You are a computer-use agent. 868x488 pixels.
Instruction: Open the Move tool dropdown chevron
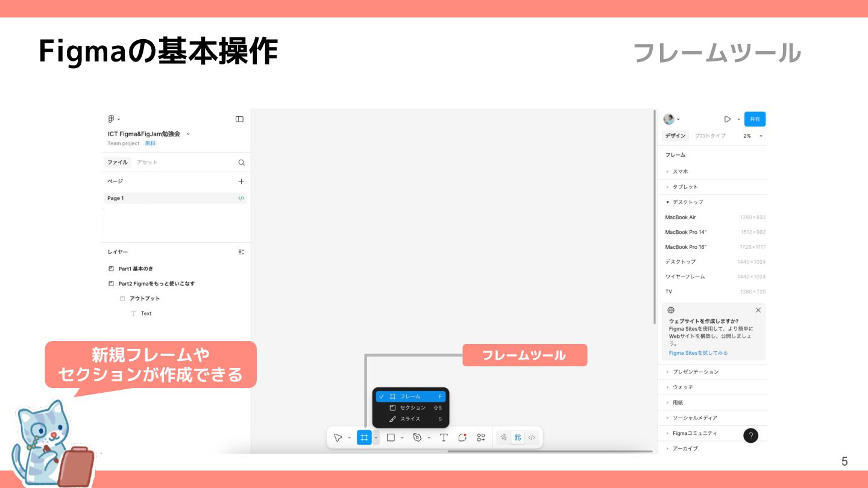350,438
